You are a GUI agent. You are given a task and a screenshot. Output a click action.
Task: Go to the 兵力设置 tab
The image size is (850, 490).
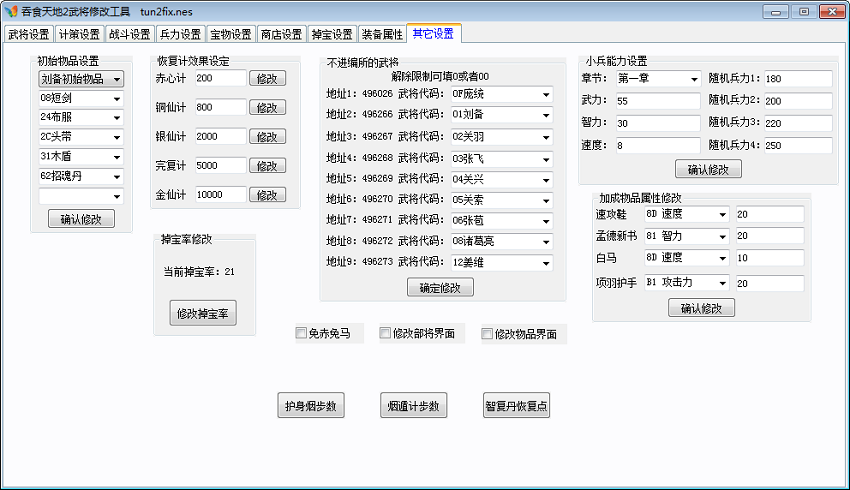(180, 34)
